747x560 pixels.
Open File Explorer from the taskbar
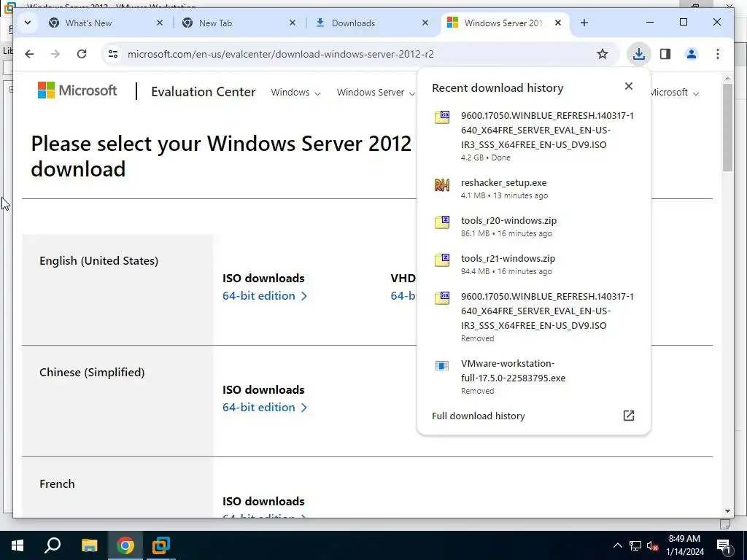tap(89, 545)
